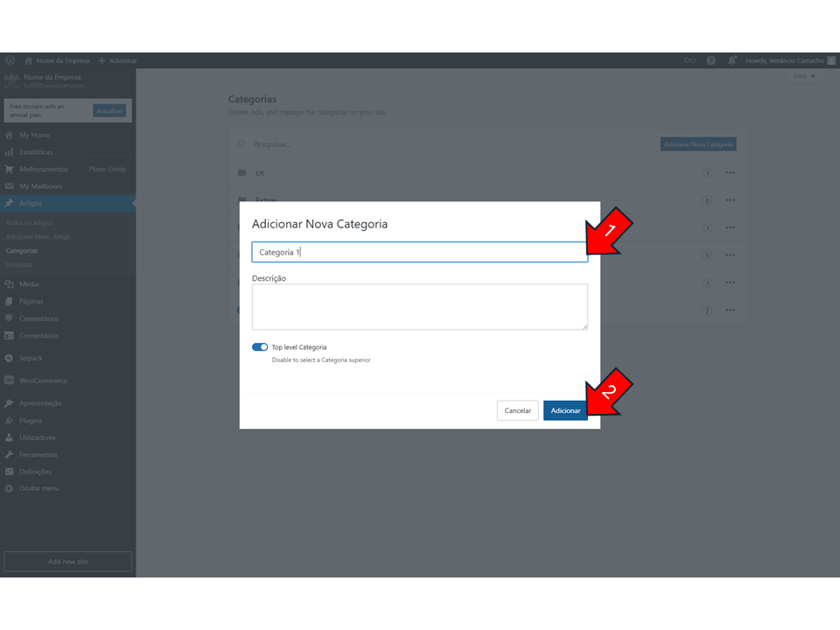Open the three-dot menu for the Extras category

pyautogui.click(x=730, y=200)
